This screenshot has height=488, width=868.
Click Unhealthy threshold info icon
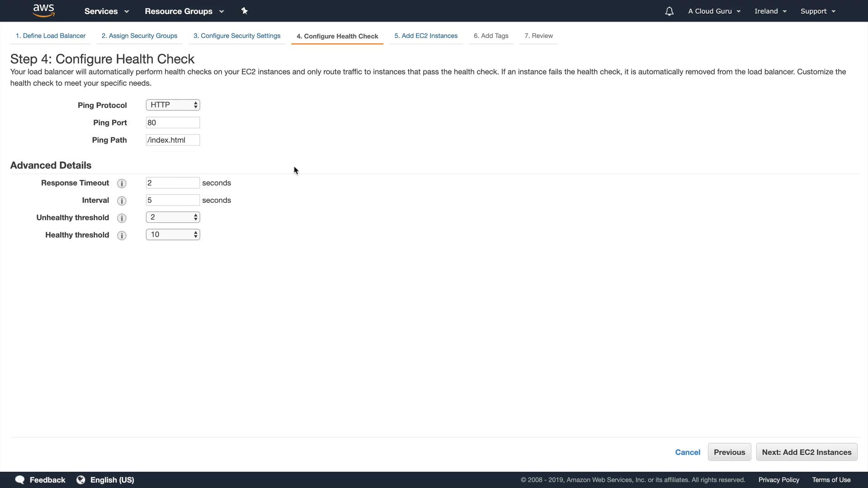pos(122,218)
